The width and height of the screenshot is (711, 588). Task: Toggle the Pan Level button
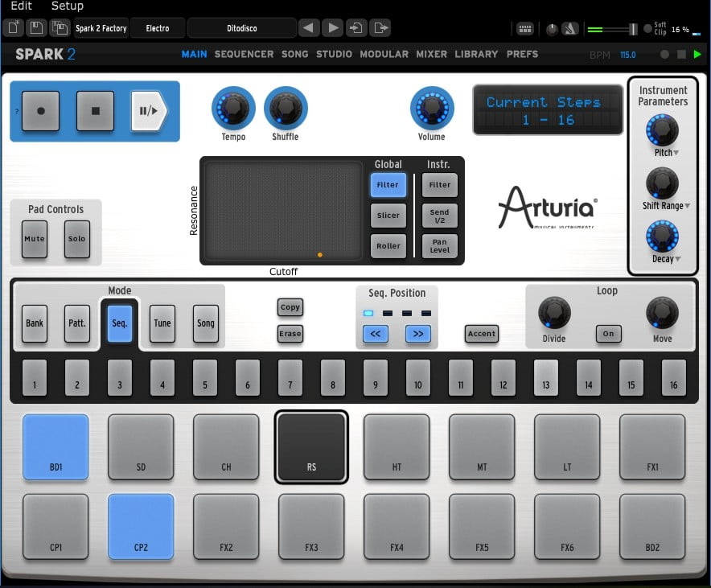(440, 245)
